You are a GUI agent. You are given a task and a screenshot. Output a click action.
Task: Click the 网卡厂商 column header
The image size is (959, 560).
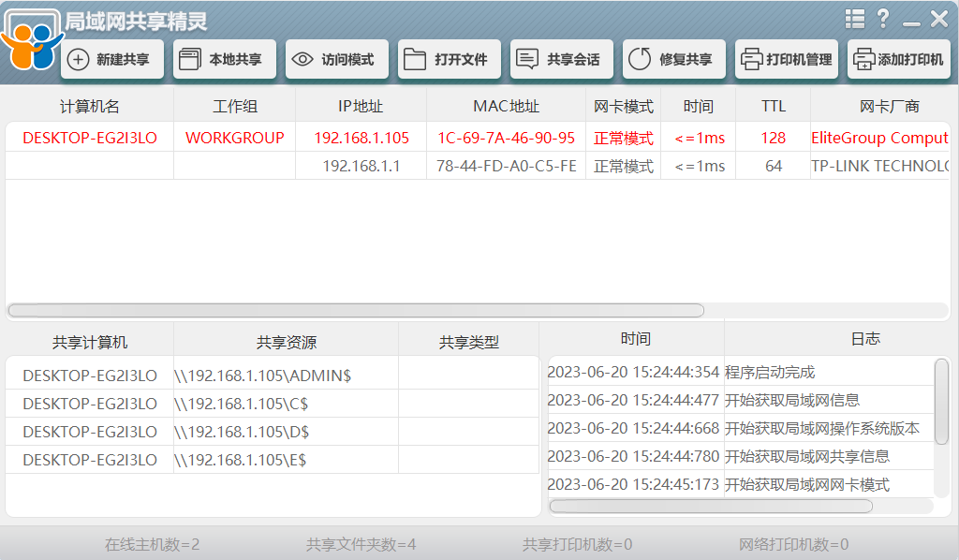[x=890, y=107]
